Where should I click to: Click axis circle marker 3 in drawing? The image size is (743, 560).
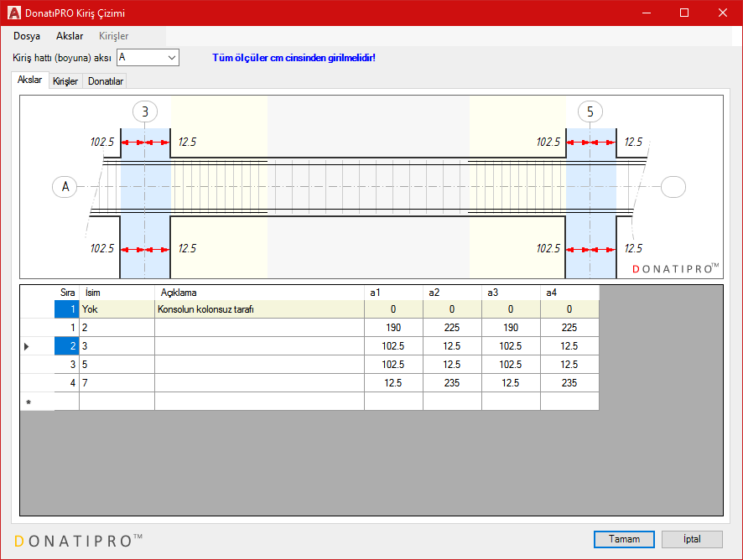click(145, 112)
